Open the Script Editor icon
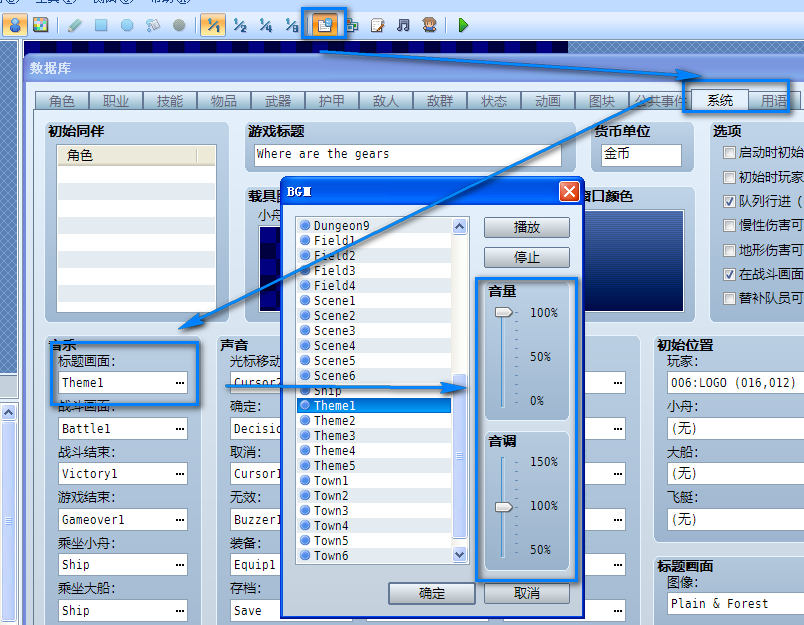804x625 pixels. [377, 25]
